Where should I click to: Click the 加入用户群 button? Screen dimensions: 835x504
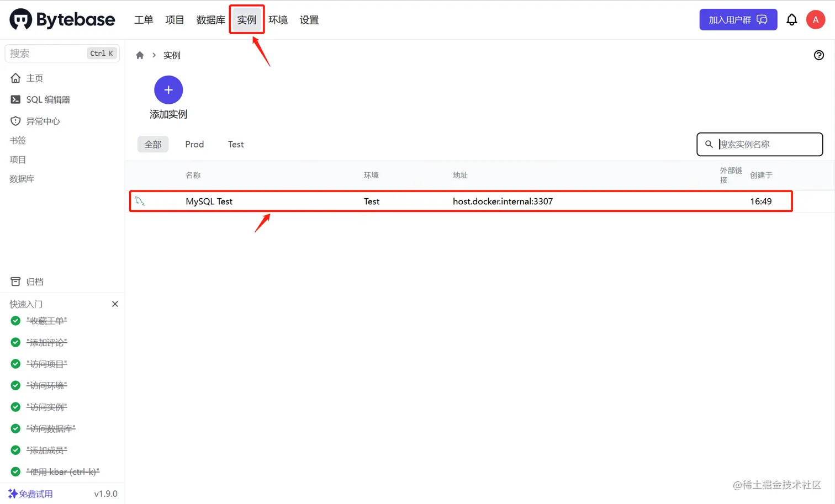pos(738,19)
